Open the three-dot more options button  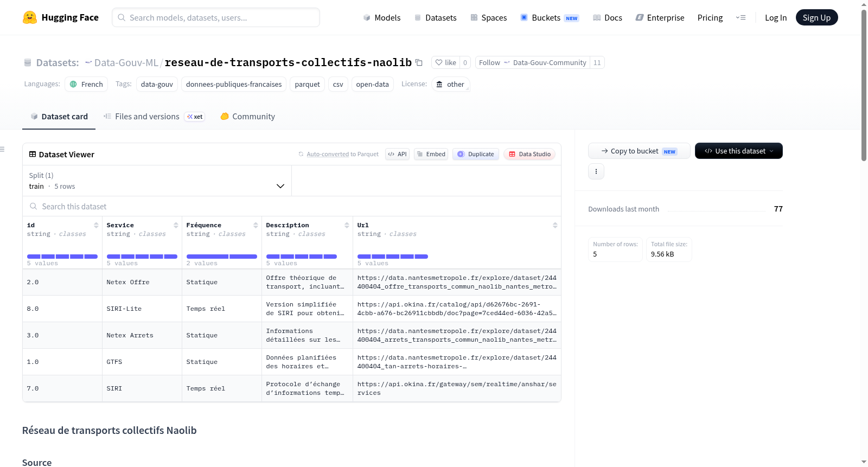(596, 171)
